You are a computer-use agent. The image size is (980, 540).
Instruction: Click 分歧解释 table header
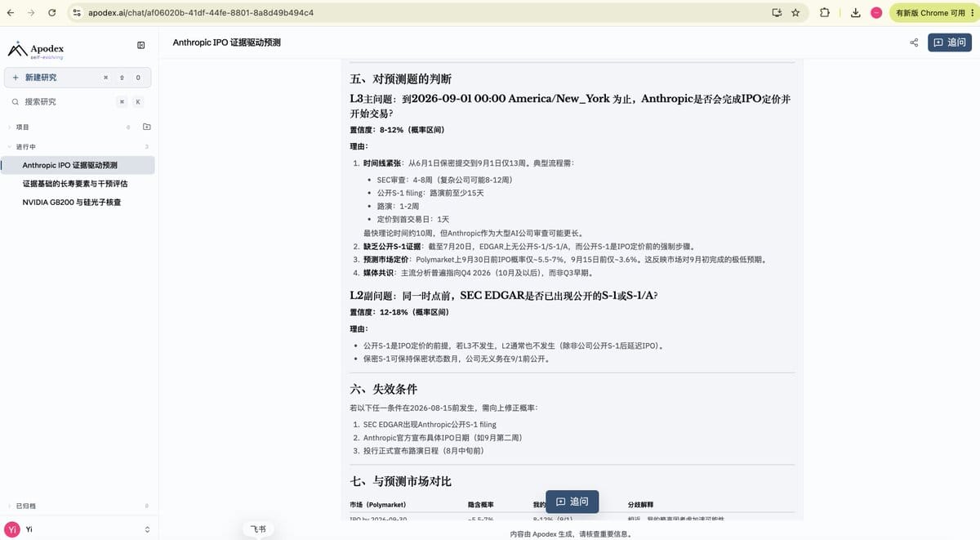coord(640,505)
